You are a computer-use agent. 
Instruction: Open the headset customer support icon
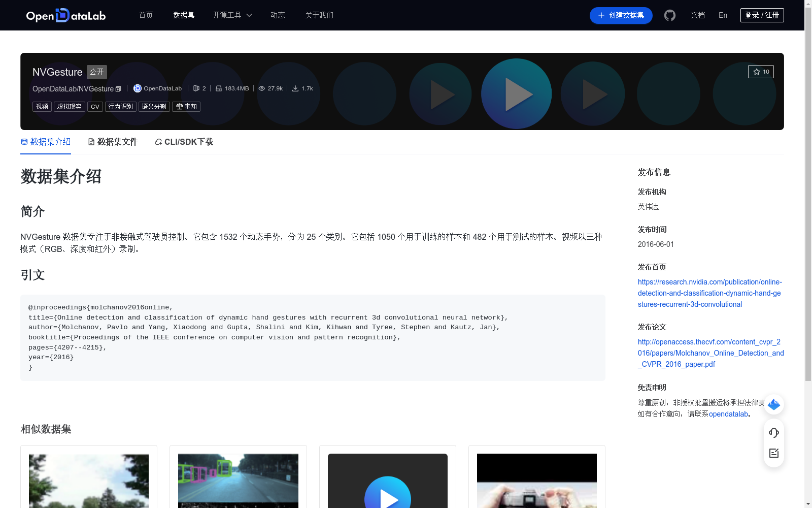pos(774,432)
